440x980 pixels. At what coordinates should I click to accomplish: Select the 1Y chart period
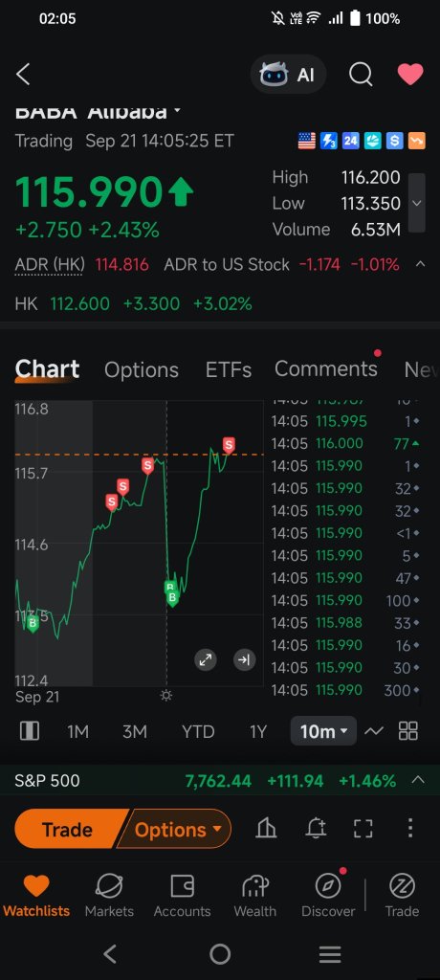click(x=258, y=731)
